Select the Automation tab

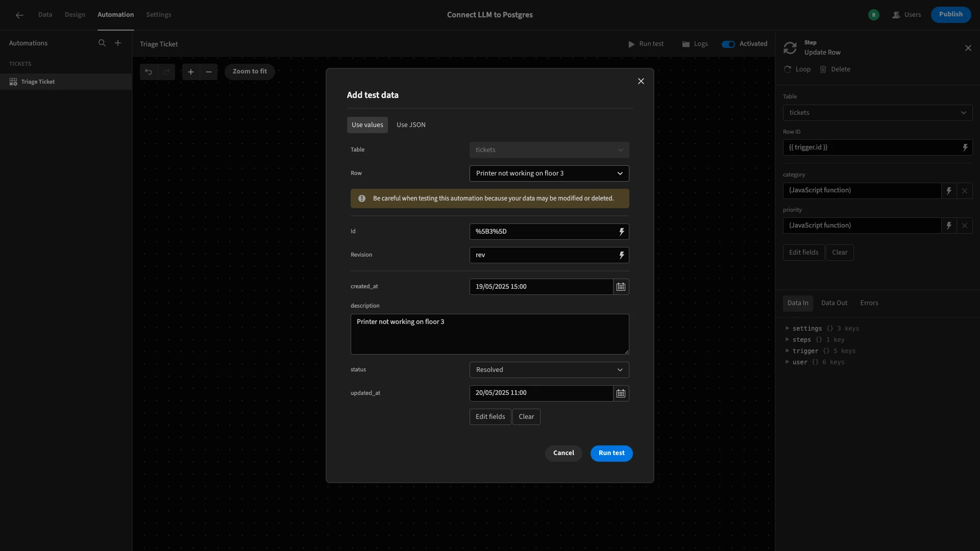(x=116, y=15)
